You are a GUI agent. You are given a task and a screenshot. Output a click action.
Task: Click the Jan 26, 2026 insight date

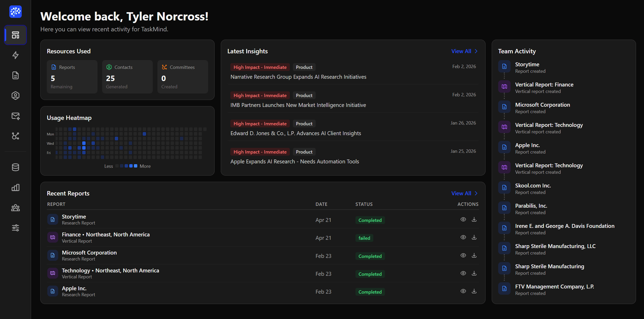tap(463, 123)
